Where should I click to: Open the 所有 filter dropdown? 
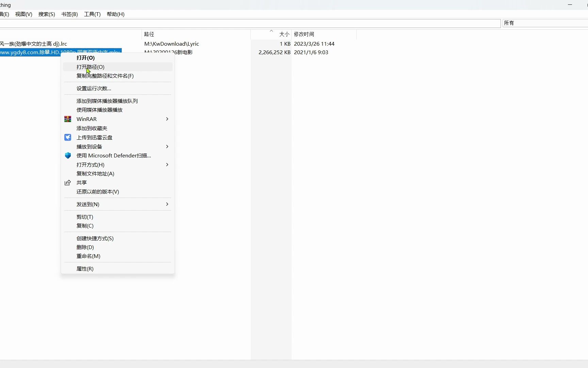545,23
